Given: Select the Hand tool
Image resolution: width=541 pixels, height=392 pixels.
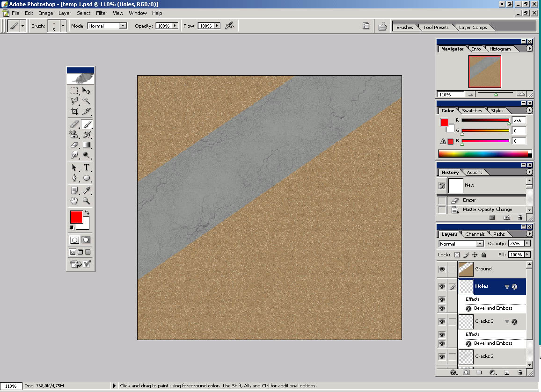Looking at the screenshot, I should [x=74, y=201].
